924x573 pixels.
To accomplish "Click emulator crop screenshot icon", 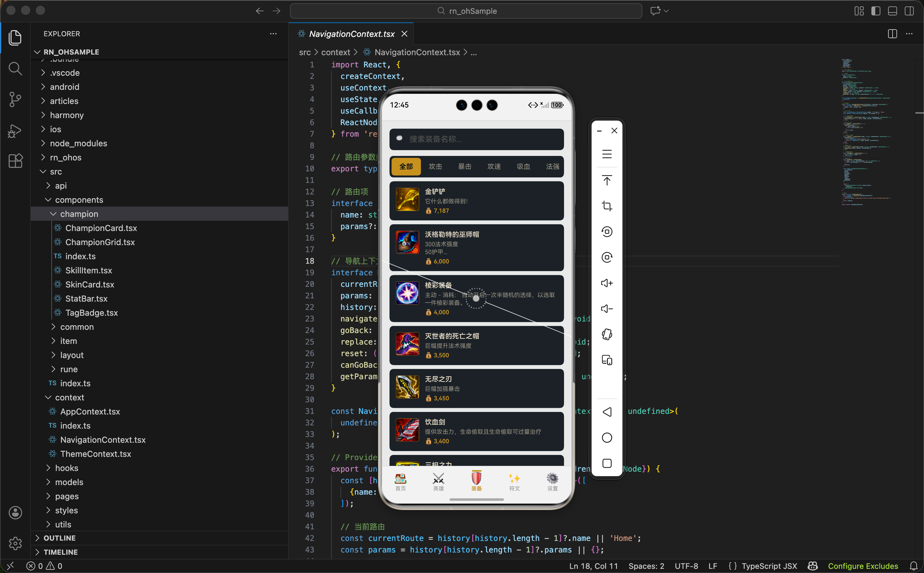I will point(607,206).
